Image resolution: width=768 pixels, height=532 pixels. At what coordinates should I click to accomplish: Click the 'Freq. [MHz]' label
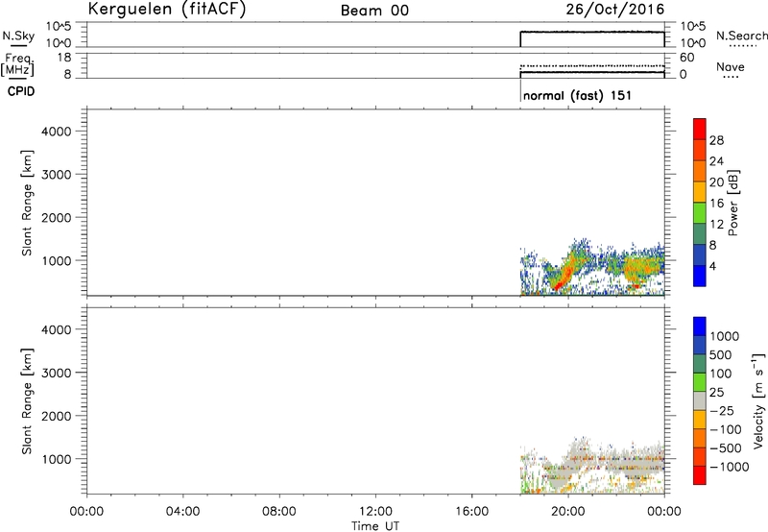click(17, 64)
